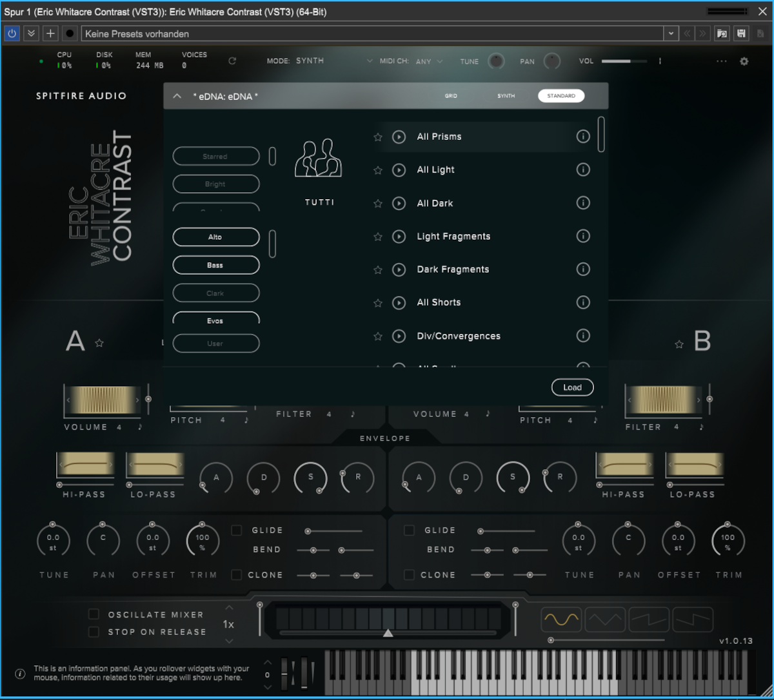This screenshot has width=774, height=700.
Task: Select the falling sawtooth oscillator shape
Action: point(693,620)
